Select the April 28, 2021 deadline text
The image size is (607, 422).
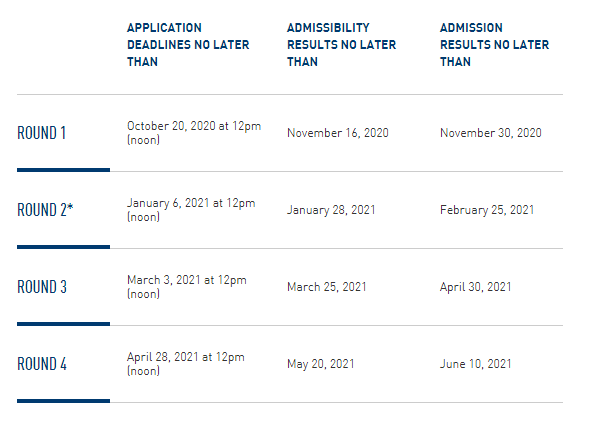186,364
